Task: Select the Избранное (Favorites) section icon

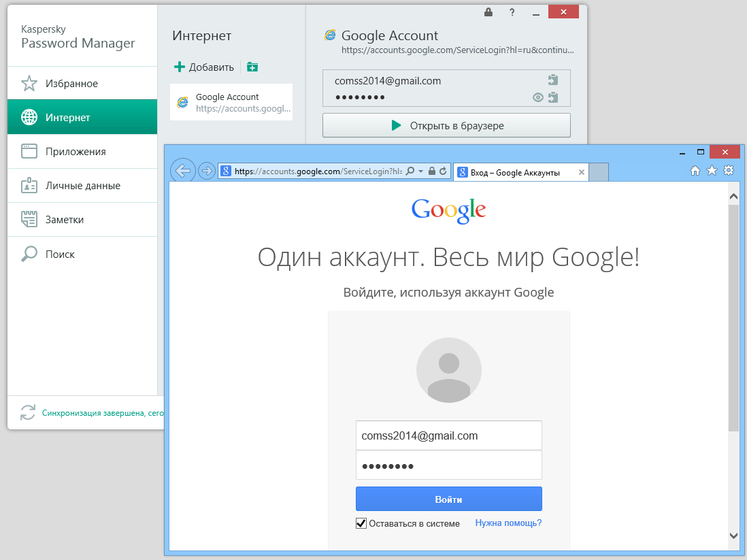Action: [29, 82]
